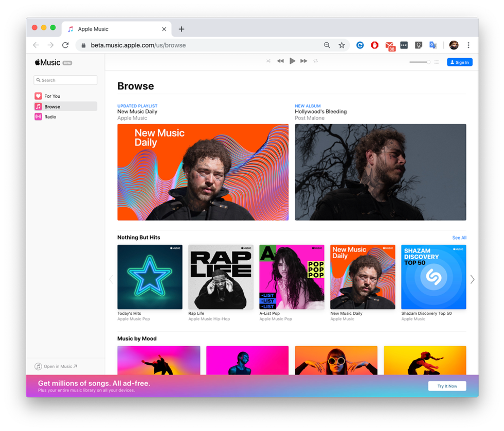Open Radio from the sidebar
504x431 pixels.
point(50,117)
